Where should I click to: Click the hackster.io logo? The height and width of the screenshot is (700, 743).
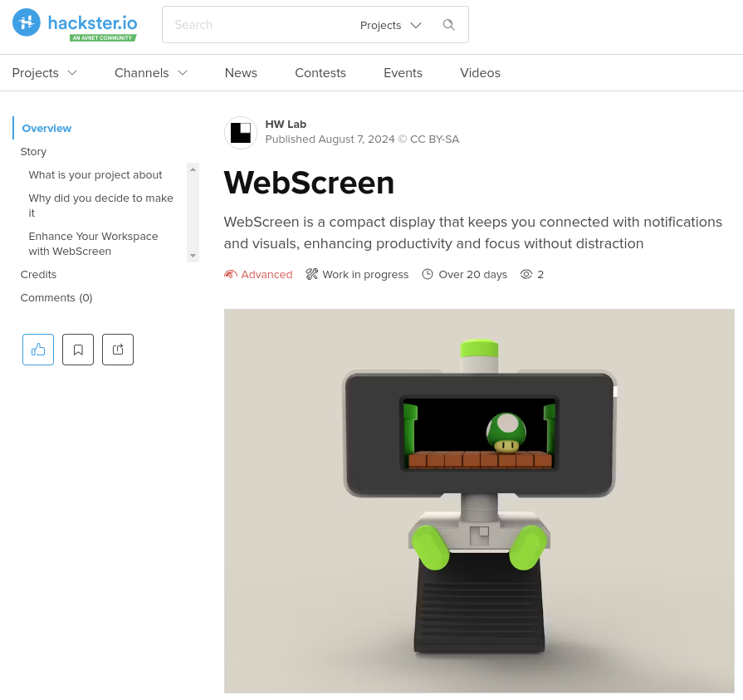click(x=75, y=24)
